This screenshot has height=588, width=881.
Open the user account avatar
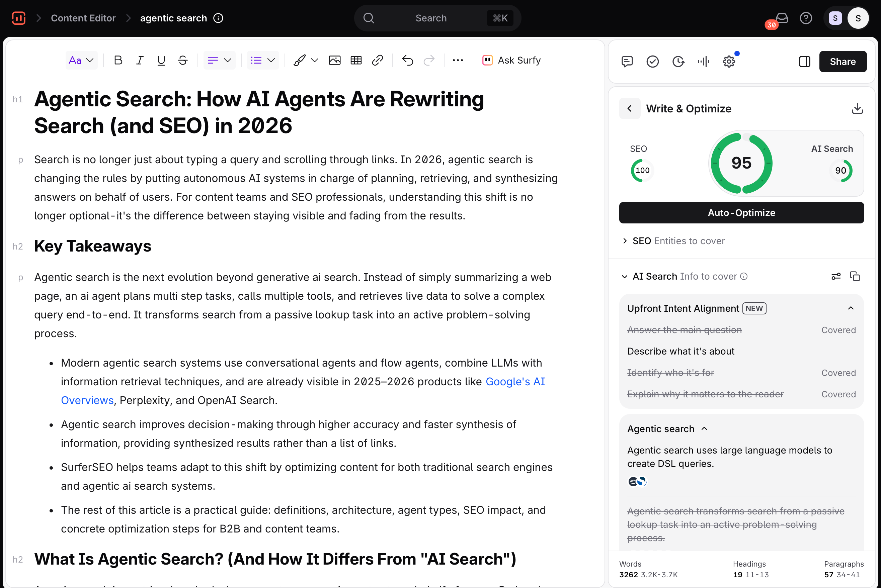(858, 18)
